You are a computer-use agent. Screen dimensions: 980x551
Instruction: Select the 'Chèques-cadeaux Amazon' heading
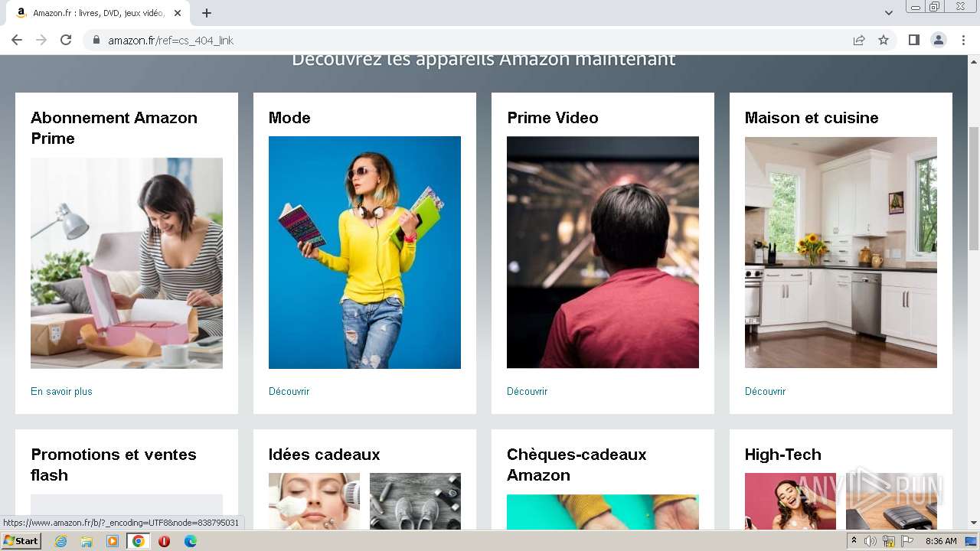577,465
